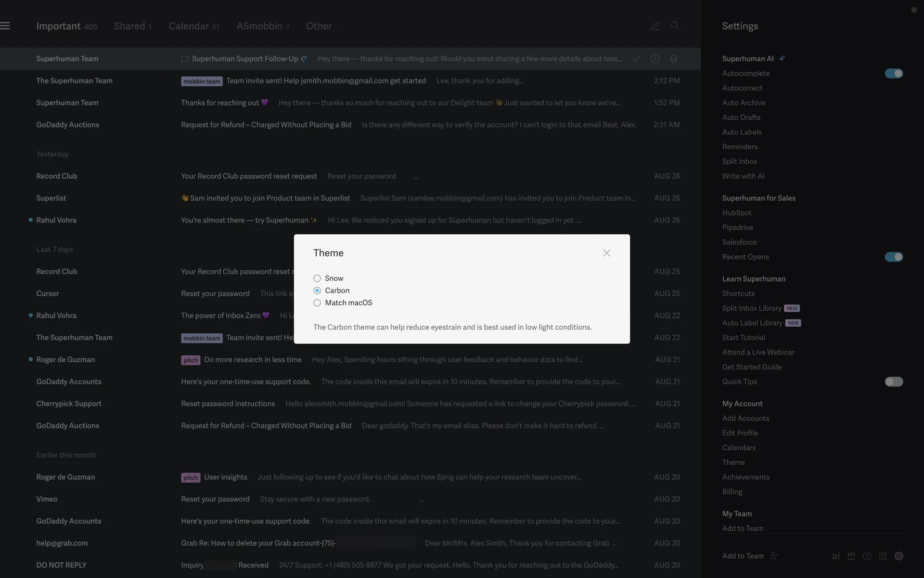Click the compose pencil icon
The height and width of the screenshot is (578, 924).
(x=655, y=26)
